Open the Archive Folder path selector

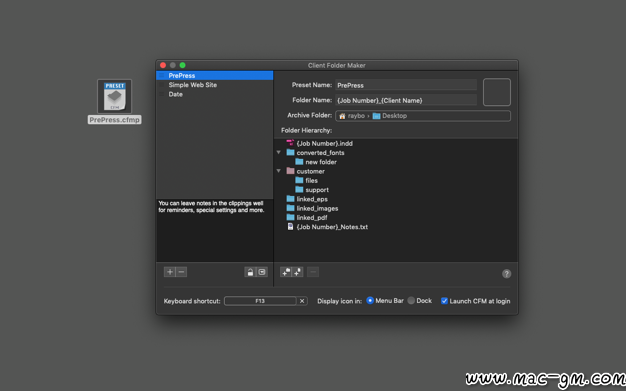pos(423,116)
